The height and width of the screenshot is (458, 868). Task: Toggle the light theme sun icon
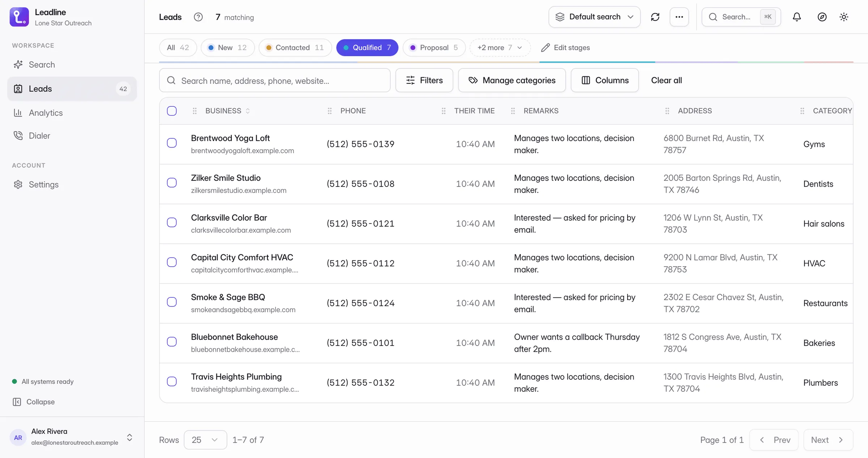844,17
